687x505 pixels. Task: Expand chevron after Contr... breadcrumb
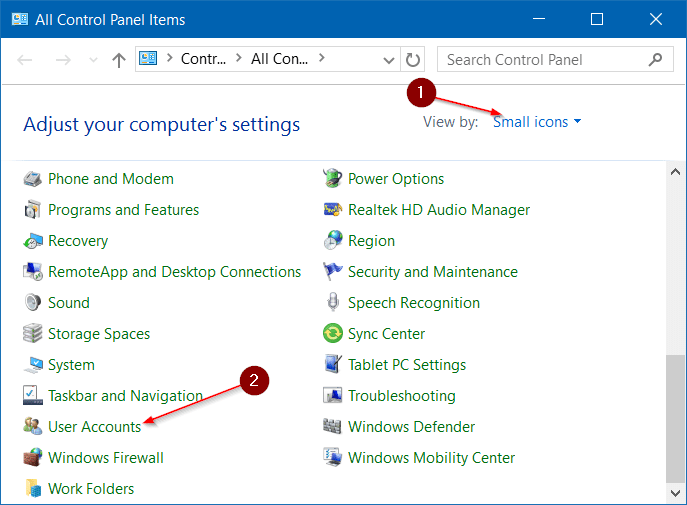239,58
